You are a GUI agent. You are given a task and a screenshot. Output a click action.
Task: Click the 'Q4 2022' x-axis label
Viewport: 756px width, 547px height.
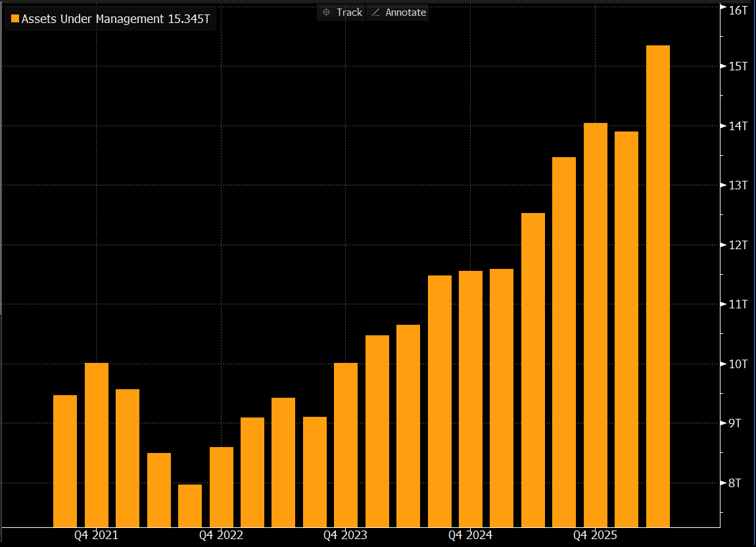pyautogui.click(x=221, y=535)
